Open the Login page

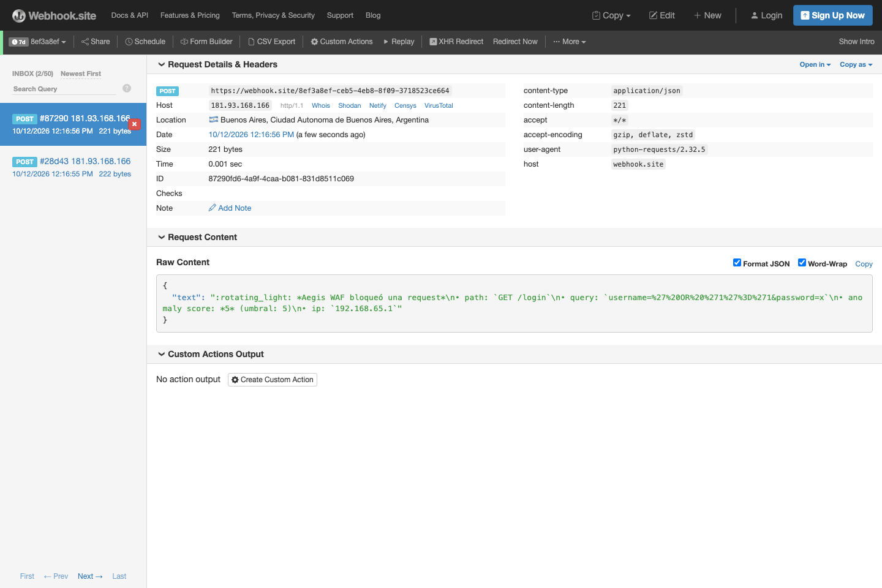(x=767, y=15)
